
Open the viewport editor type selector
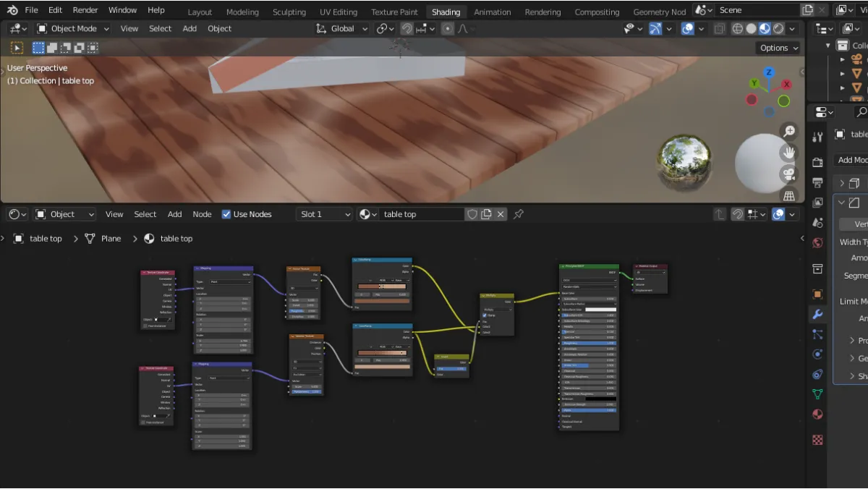pyautogui.click(x=19, y=28)
